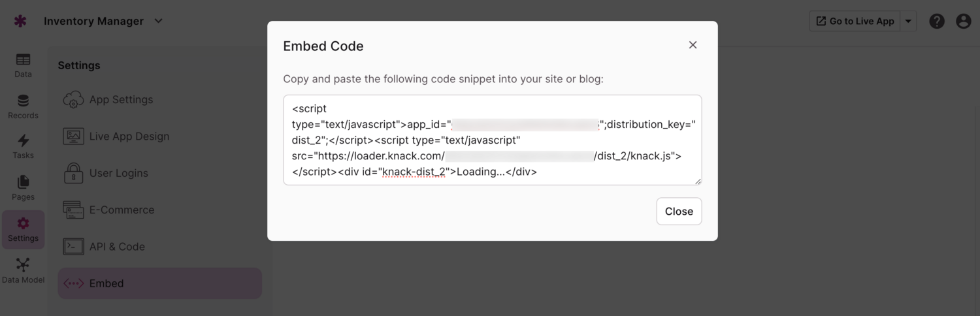Dismiss Embed Code dialog with X

[x=693, y=45]
